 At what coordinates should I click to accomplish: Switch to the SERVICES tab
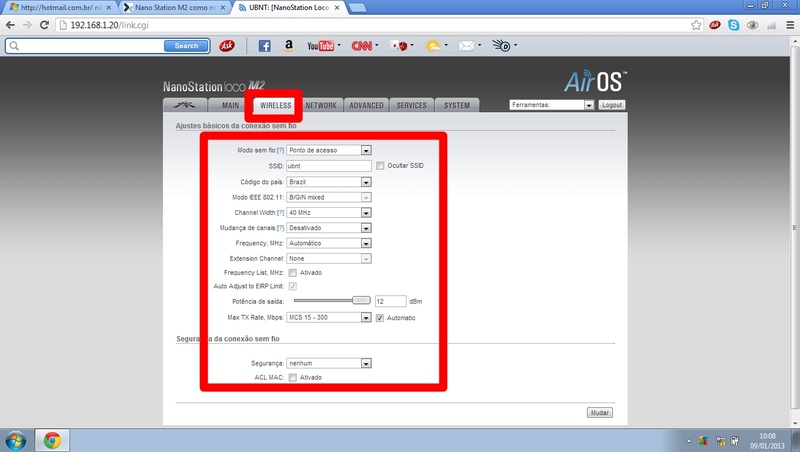(412, 105)
